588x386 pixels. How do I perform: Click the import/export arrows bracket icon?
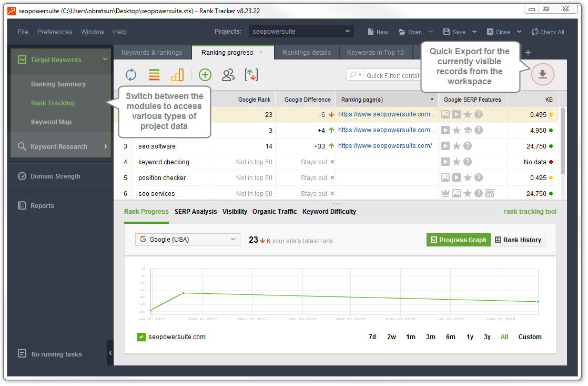point(251,75)
